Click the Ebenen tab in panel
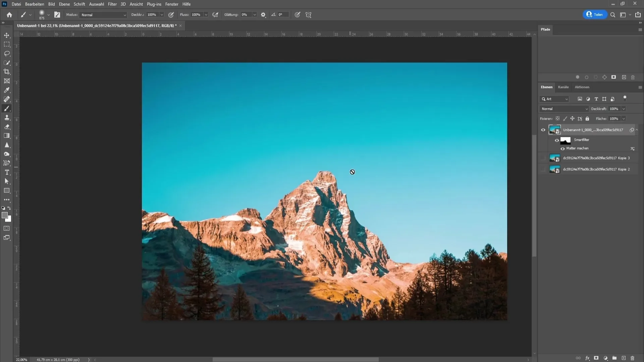644x362 pixels. (547, 87)
